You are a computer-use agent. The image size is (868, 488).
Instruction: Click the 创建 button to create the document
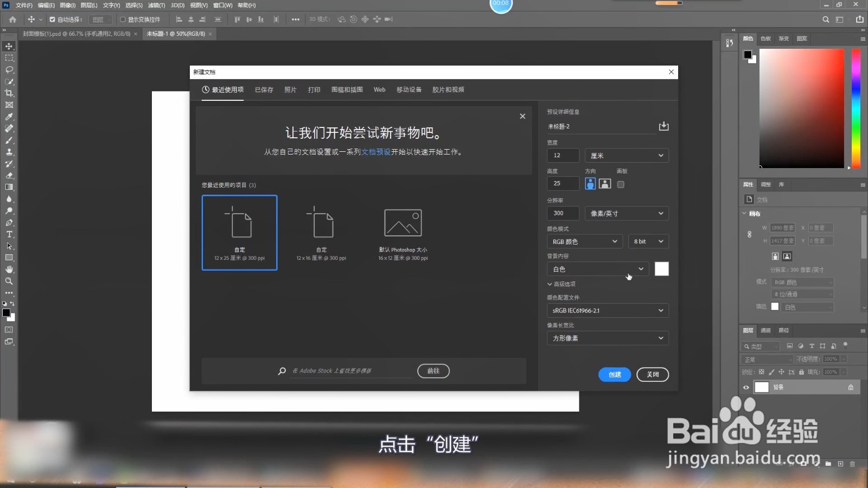614,374
